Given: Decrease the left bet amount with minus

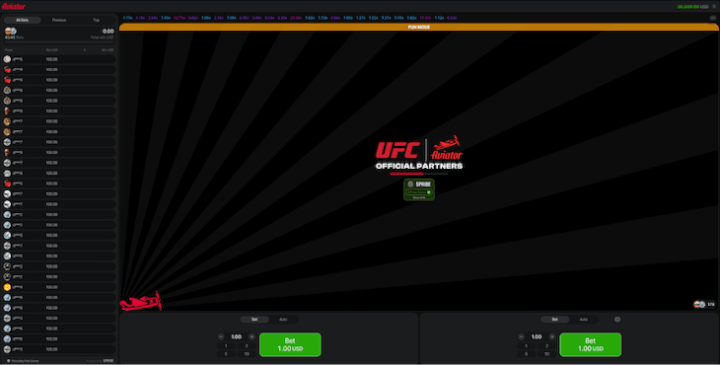Looking at the screenshot, I should [x=221, y=337].
